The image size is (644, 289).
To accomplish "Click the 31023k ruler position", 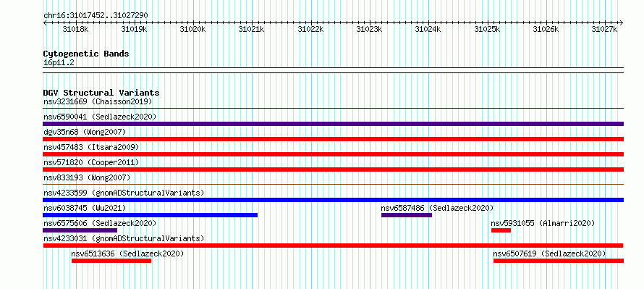I will pyautogui.click(x=369, y=29).
